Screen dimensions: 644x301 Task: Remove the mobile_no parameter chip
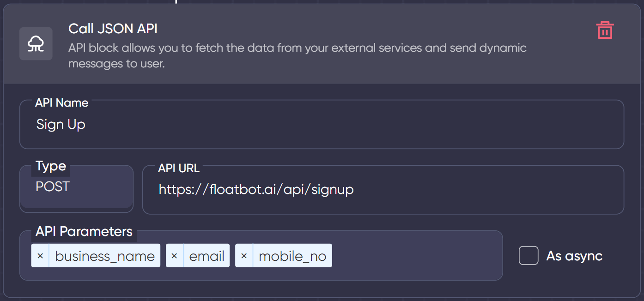pyautogui.click(x=244, y=255)
